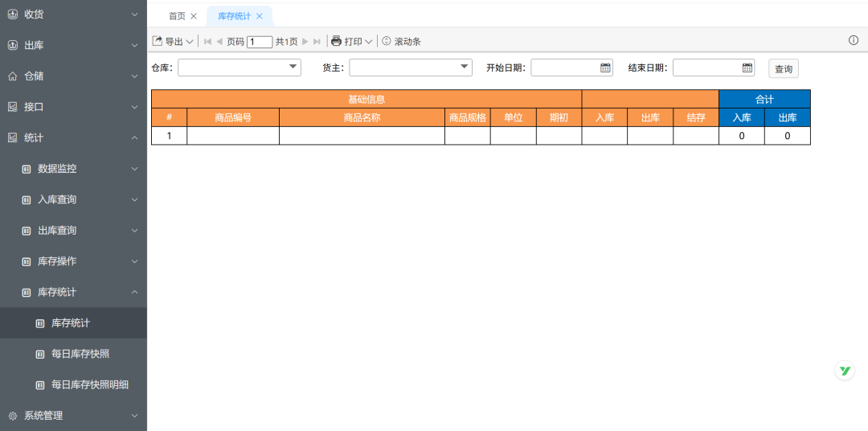
Task: Open 每日库存快照 in the sidebar
Action: pyautogui.click(x=80, y=354)
